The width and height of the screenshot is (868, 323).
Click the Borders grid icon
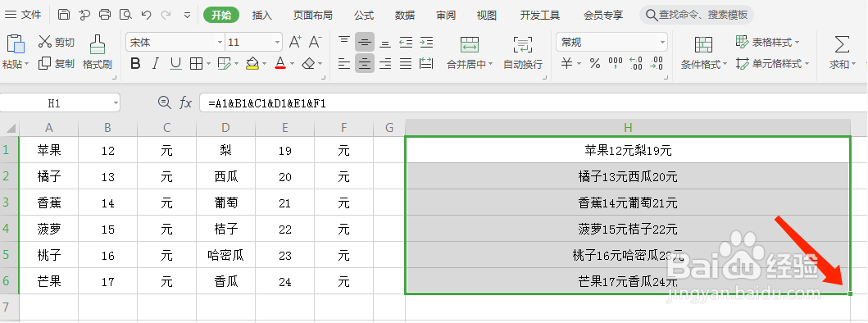click(x=196, y=64)
